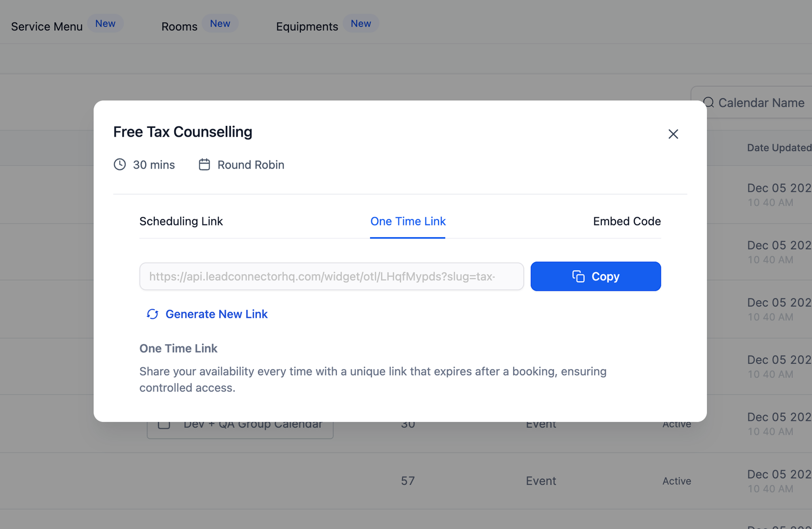Click the one-time link URL field
Viewport: 812px width, 529px height.
(x=331, y=277)
